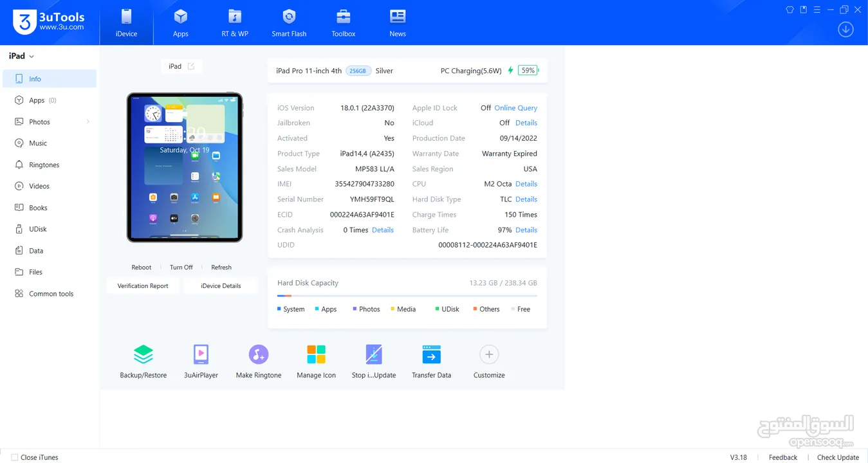Open the Backup/Restore tool
Image resolution: width=868 pixels, height=463 pixels.
click(x=143, y=361)
